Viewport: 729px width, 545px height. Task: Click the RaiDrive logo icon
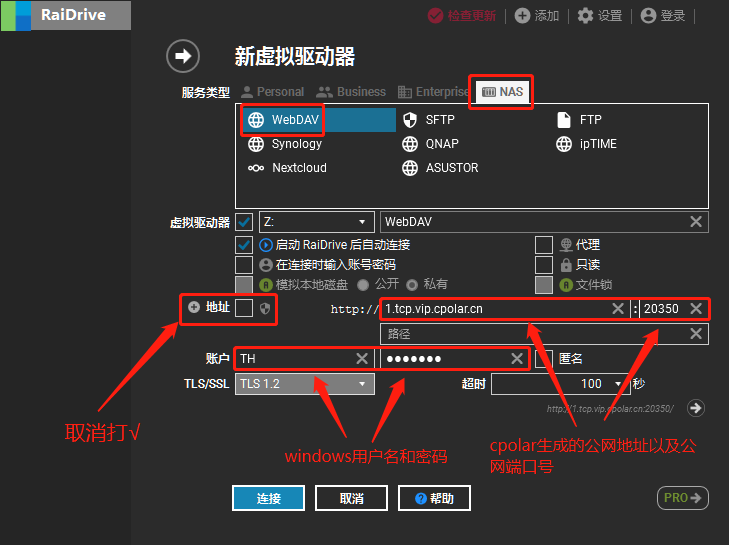pyautogui.click(x=16, y=15)
